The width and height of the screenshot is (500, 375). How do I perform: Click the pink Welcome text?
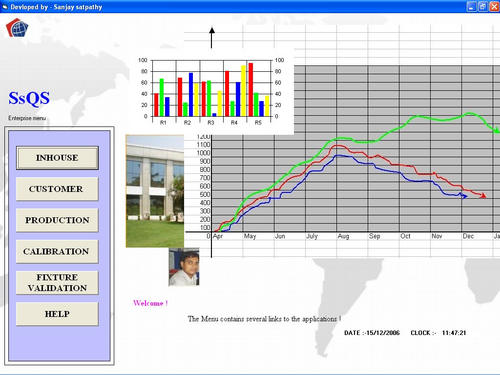coord(150,303)
